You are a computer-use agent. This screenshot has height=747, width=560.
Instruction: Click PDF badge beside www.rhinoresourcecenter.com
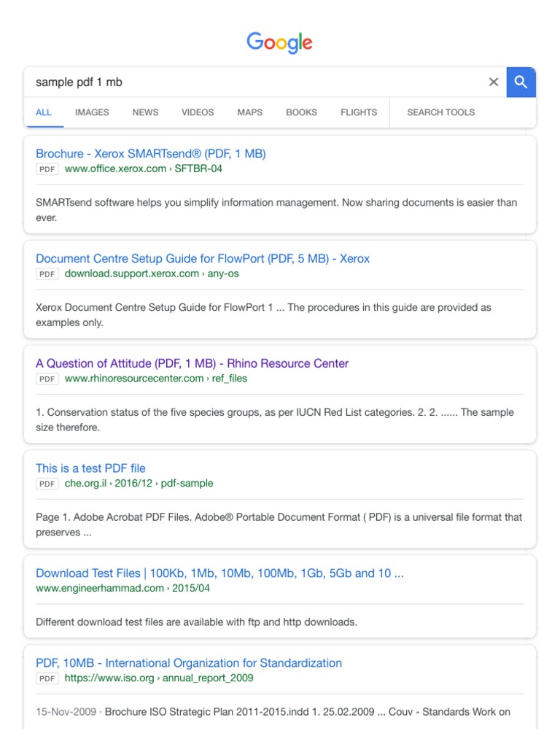[x=47, y=379]
